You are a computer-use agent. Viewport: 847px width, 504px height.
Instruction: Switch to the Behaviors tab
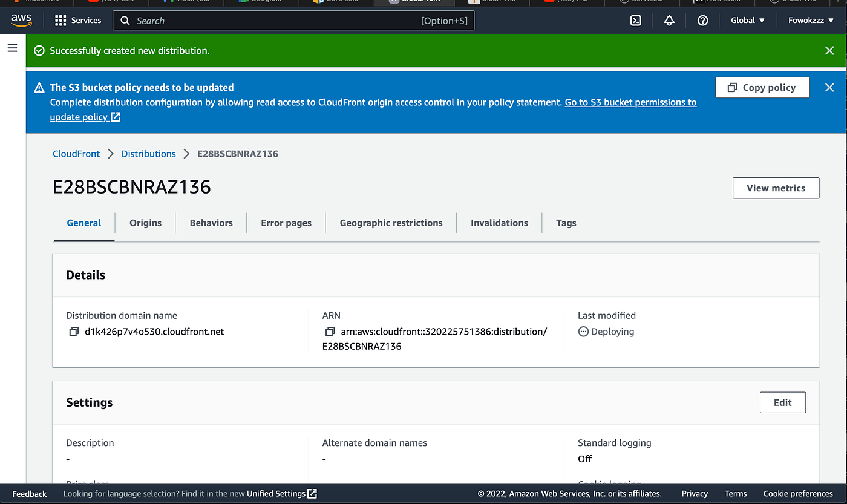211,223
